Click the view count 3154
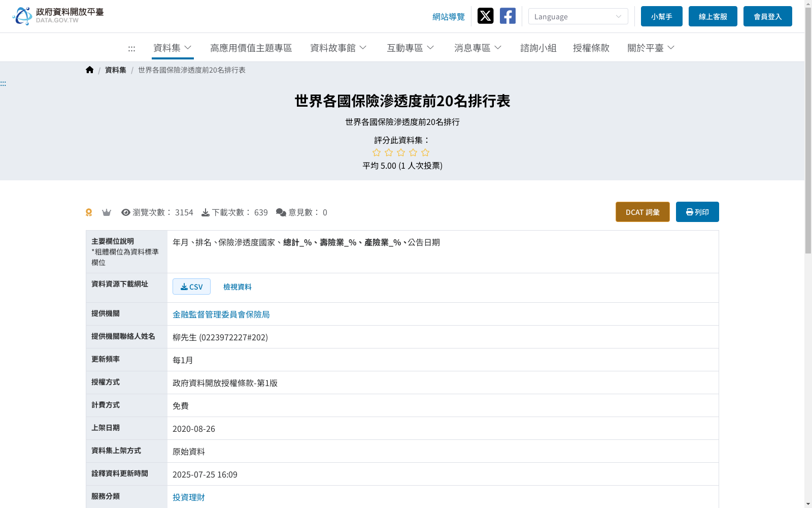The height and width of the screenshot is (508, 812). 184,212
